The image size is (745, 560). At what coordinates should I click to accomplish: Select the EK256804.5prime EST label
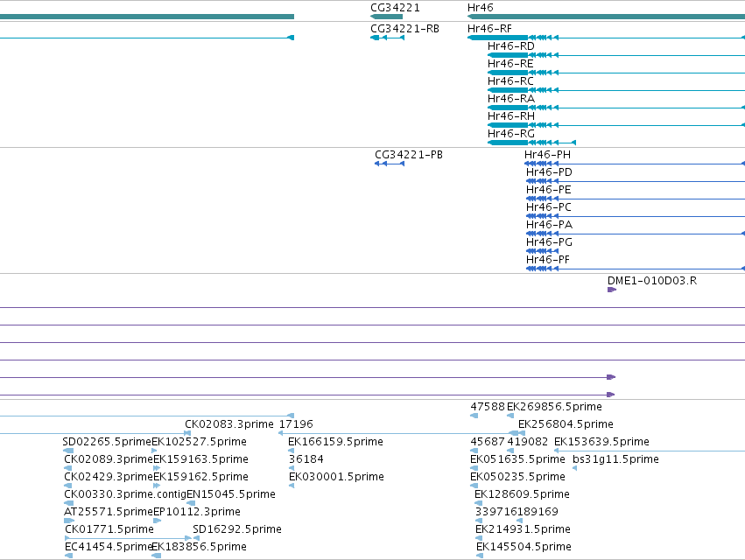click(x=566, y=423)
